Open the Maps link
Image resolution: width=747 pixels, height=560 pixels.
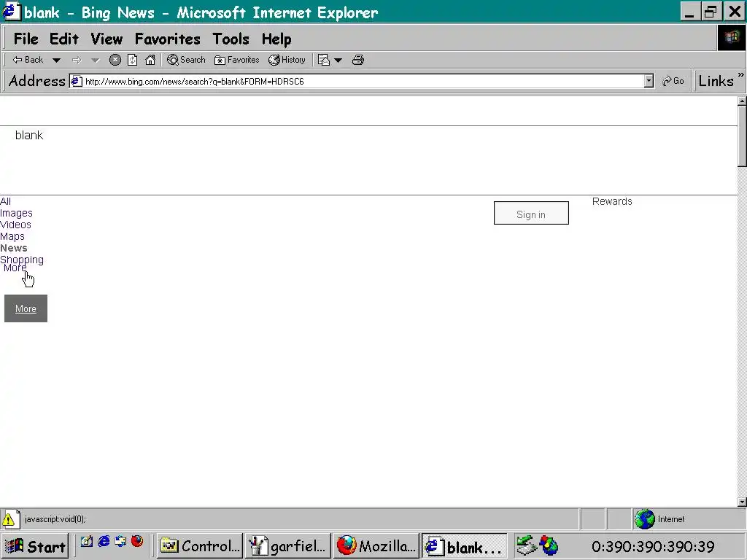coord(12,237)
